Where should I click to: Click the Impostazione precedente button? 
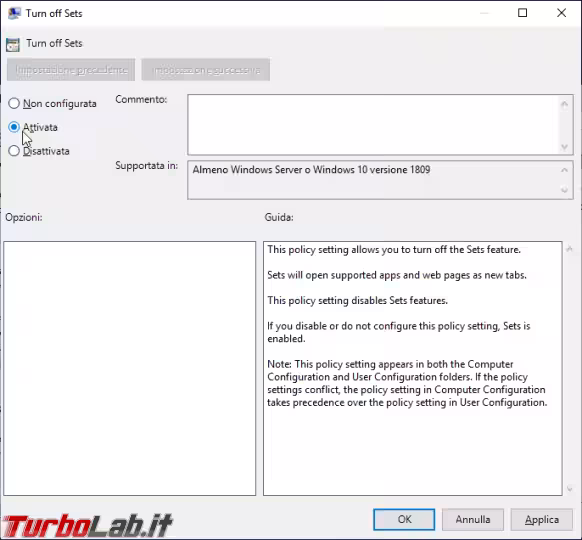pyautogui.click(x=71, y=69)
